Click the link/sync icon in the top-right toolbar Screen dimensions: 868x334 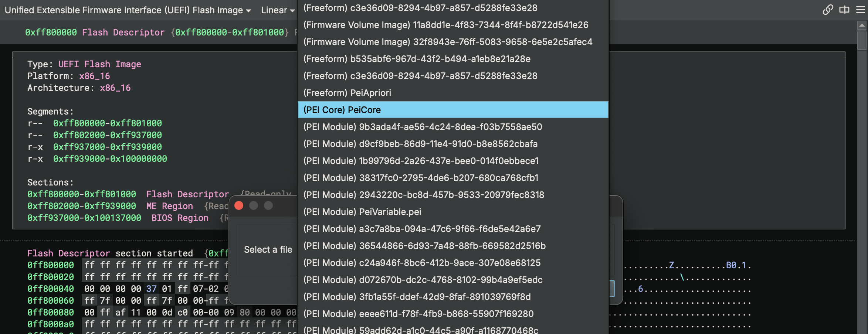point(827,10)
